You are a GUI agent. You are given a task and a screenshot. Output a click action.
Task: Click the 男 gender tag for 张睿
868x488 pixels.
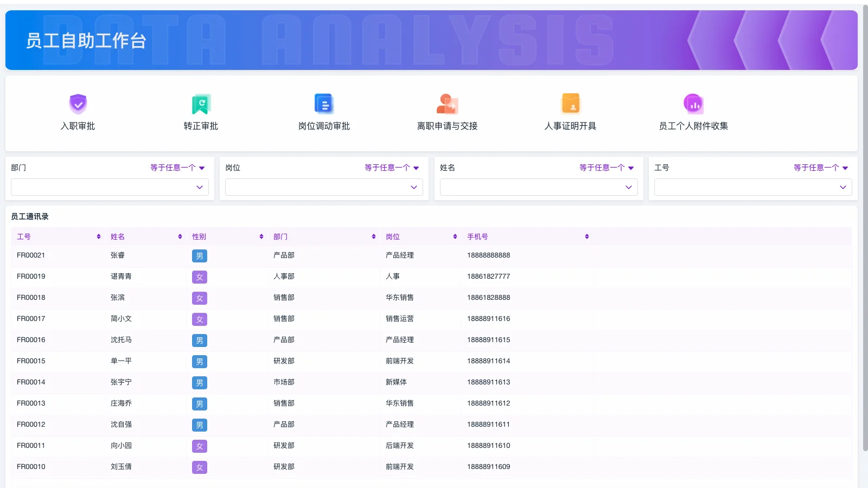(x=199, y=256)
